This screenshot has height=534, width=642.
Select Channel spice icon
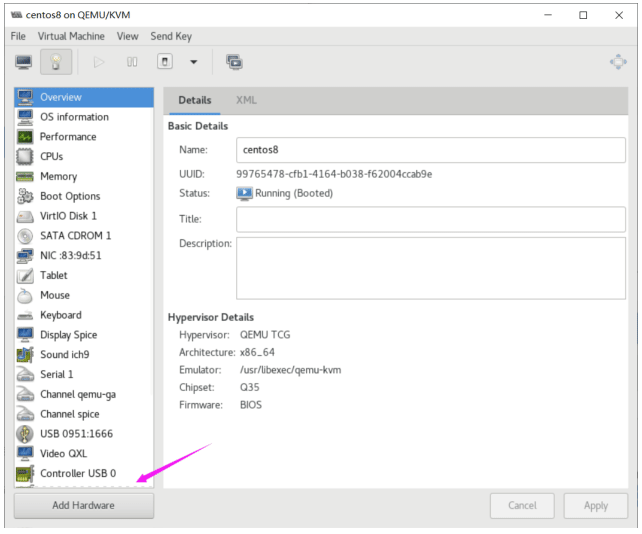pos(25,414)
